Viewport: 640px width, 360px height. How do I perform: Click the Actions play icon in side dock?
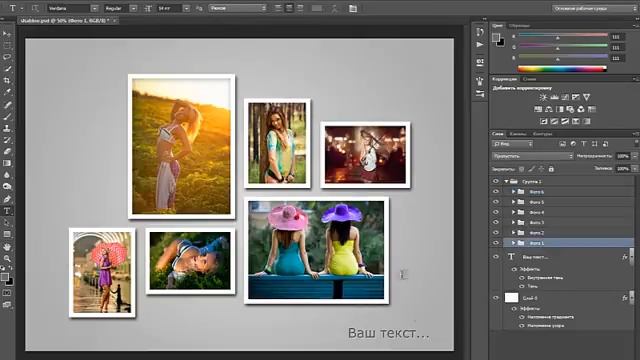480,44
